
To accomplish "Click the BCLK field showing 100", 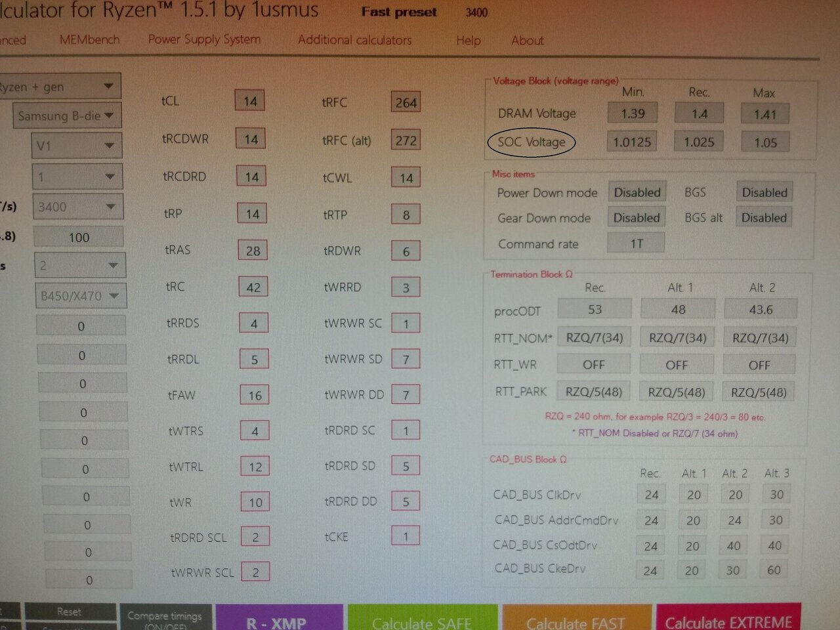I will (79, 238).
